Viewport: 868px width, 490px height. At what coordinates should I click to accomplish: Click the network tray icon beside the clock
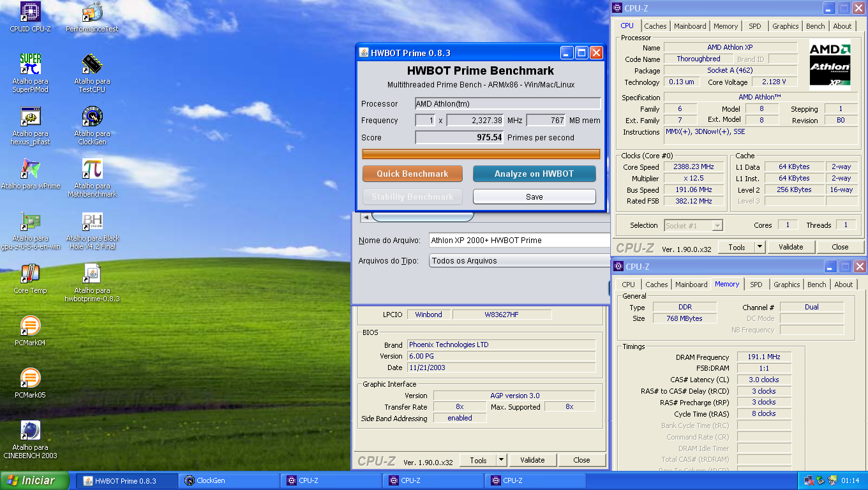pos(809,480)
